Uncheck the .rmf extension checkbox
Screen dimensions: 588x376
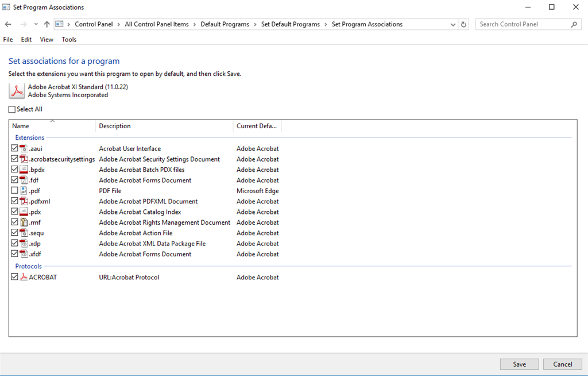14,221
